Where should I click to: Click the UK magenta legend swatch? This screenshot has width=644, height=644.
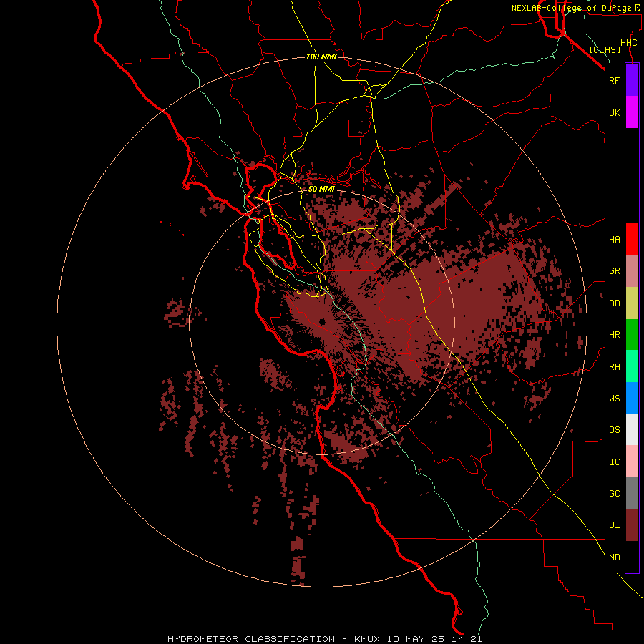632,112
